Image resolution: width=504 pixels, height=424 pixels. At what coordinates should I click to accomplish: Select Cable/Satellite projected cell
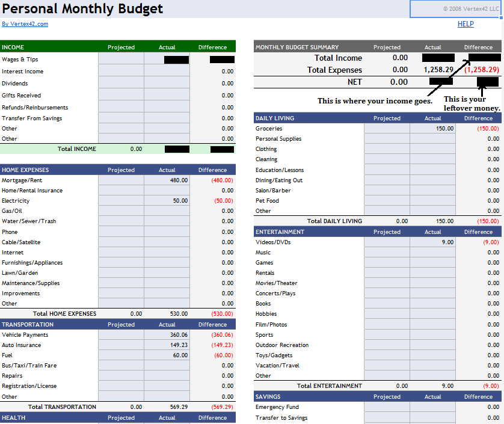(x=121, y=242)
